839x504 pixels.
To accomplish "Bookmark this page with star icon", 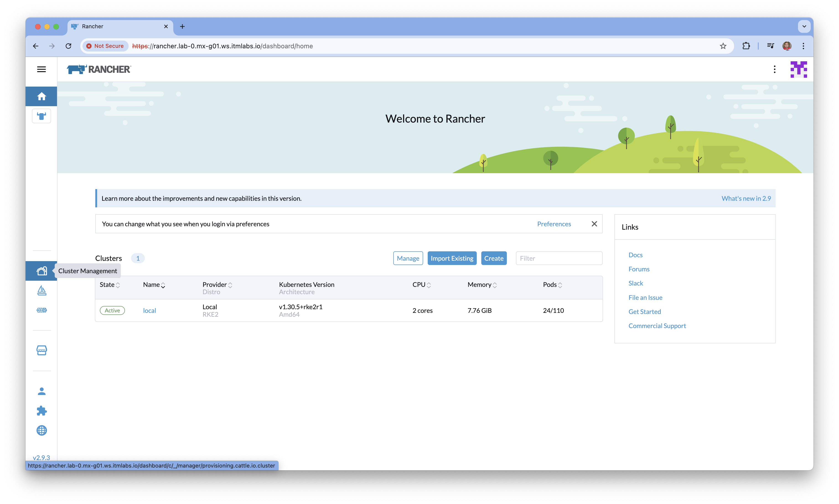I will coord(723,46).
